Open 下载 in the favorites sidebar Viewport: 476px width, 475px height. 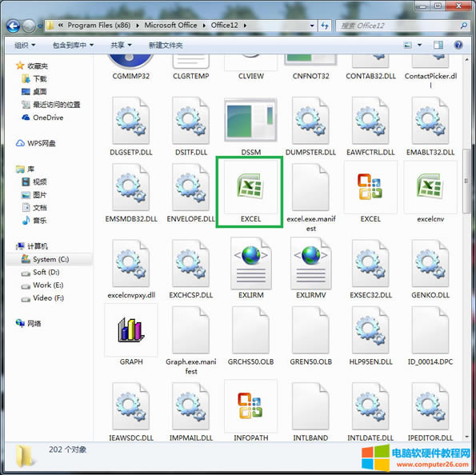click(x=34, y=79)
